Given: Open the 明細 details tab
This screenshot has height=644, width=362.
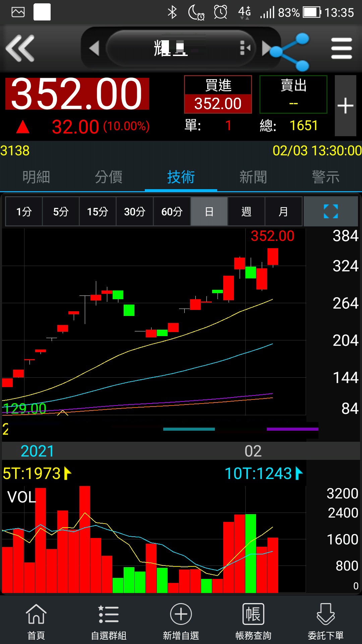Looking at the screenshot, I should click(36, 177).
